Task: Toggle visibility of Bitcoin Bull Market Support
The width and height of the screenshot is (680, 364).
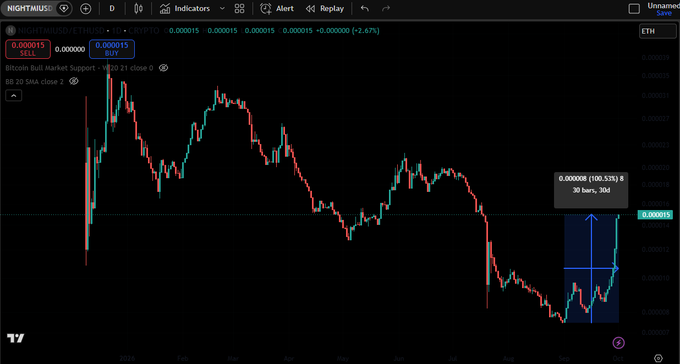Action: (x=163, y=68)
